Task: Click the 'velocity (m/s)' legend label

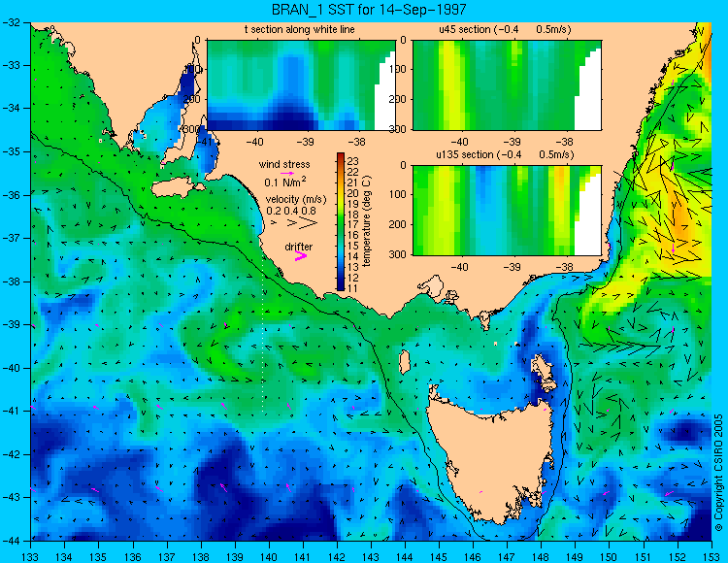Action: (296, 199)
